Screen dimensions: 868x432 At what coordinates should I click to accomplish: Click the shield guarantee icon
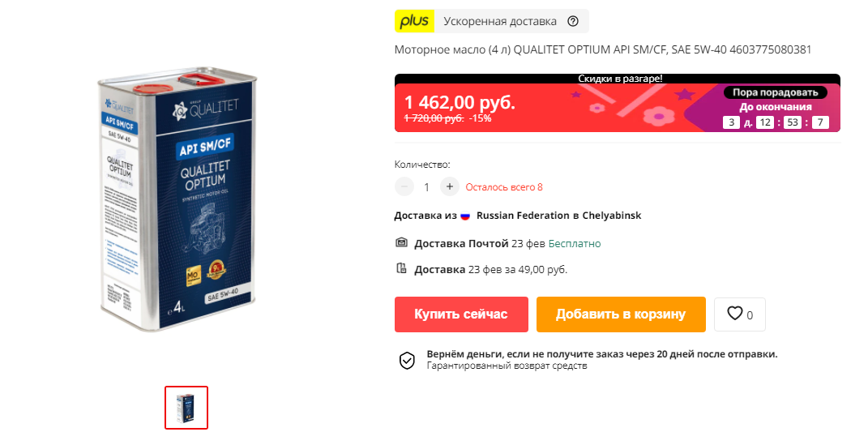tap(407, 360)
